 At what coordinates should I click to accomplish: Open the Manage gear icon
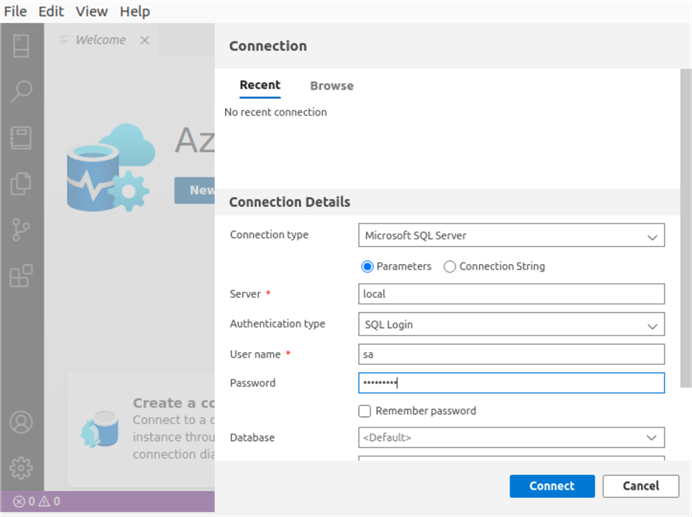21,467
